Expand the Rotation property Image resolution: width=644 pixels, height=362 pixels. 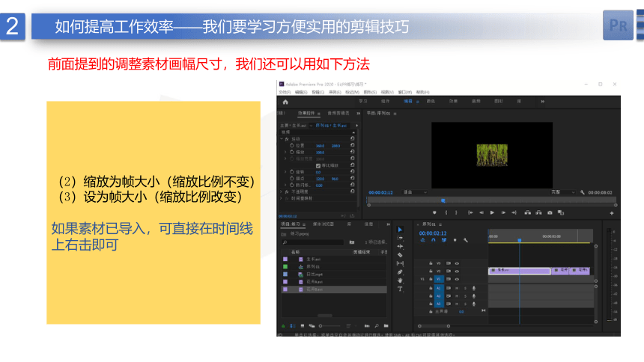[285, 172]
